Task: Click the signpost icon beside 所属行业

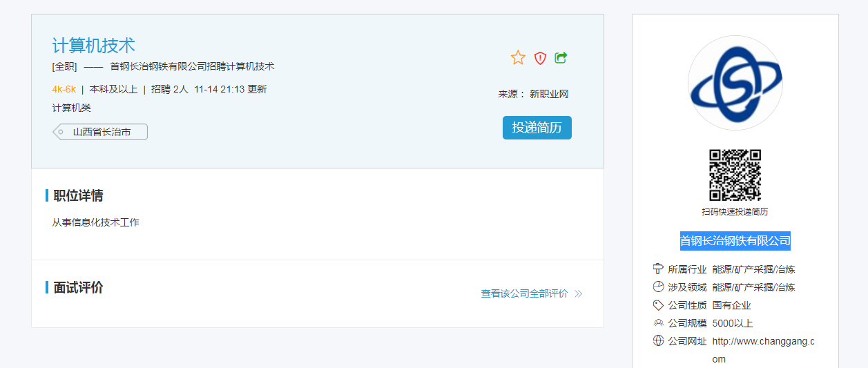Action: click(x=658, y=269)
